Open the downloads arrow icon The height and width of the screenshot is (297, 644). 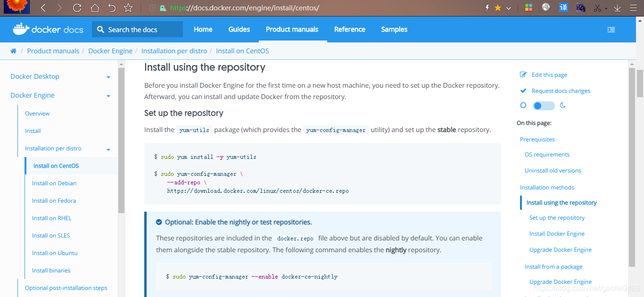coord(617,8)
